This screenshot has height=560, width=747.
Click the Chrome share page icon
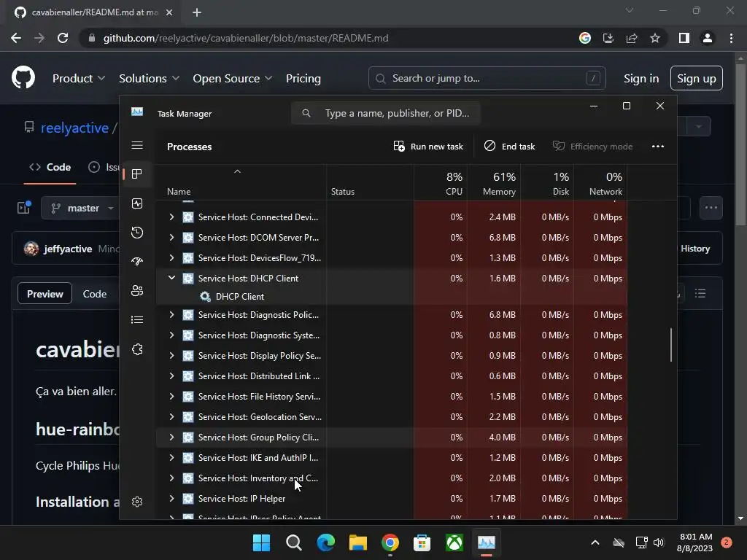coord(632,38)
